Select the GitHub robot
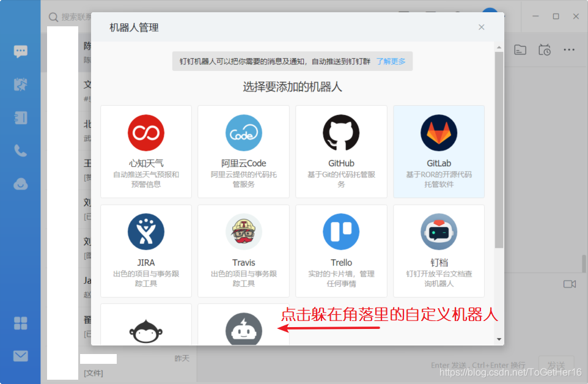The width and height of the screenshot is (588, 384). point(341,151)
